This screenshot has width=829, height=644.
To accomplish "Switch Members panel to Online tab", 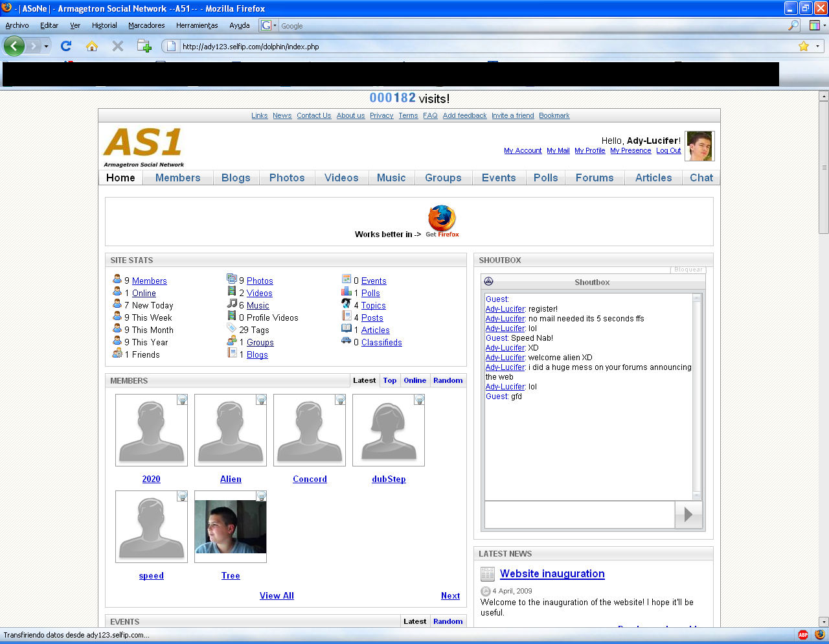I will click(x=414, y=380).
